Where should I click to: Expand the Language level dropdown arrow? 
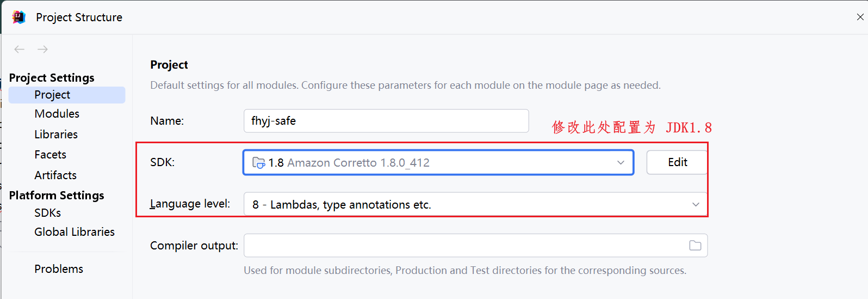[x=696, y=205]
